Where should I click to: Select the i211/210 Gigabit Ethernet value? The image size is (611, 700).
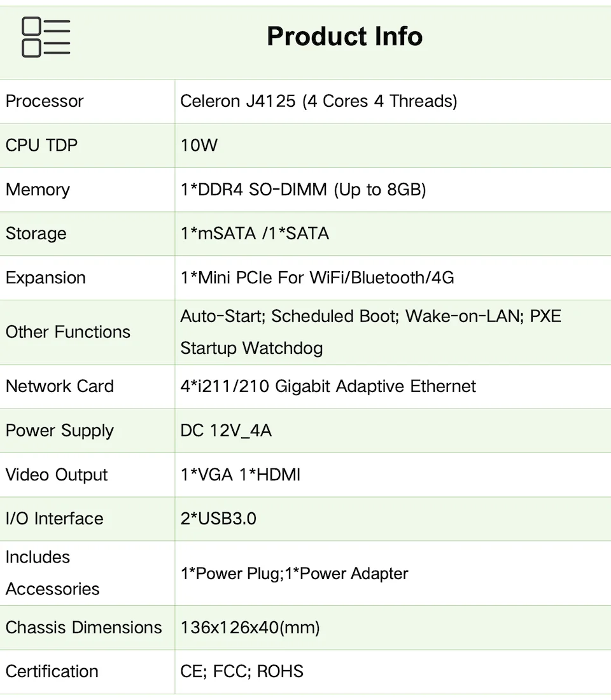pyautogui.click(x=328, y=386)
